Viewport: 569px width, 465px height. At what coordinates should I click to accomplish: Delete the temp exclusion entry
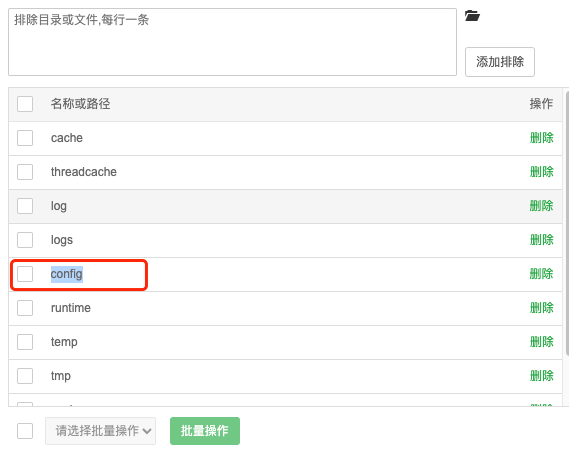541,342
